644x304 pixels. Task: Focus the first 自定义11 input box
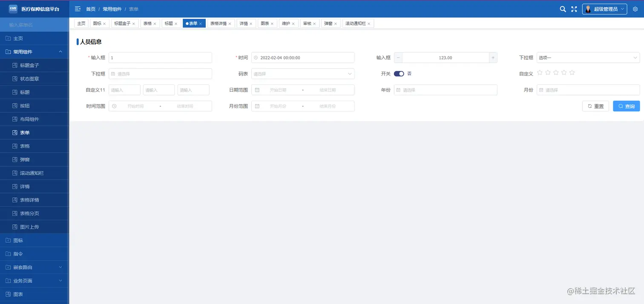pos(124,90)
